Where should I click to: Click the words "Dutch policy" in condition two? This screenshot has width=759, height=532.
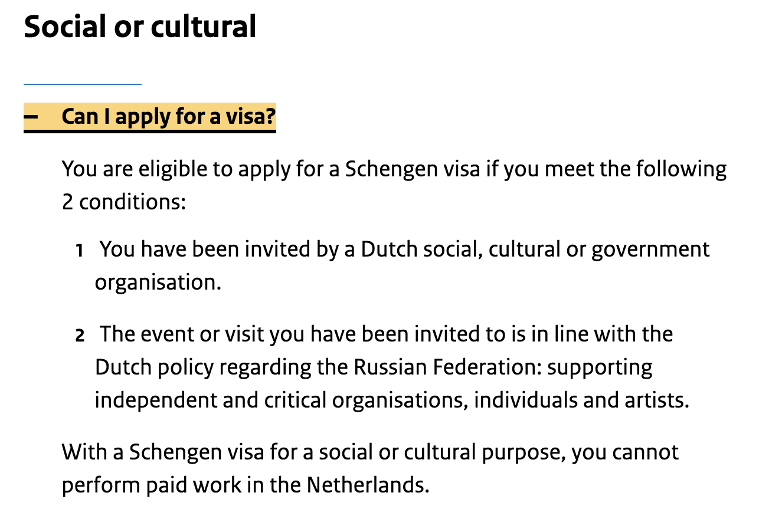coord(154,367)
